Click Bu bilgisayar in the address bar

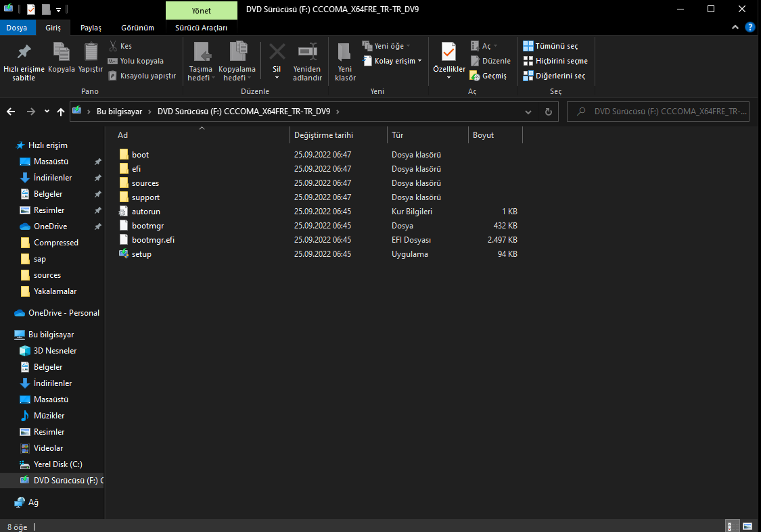point(119,112)
